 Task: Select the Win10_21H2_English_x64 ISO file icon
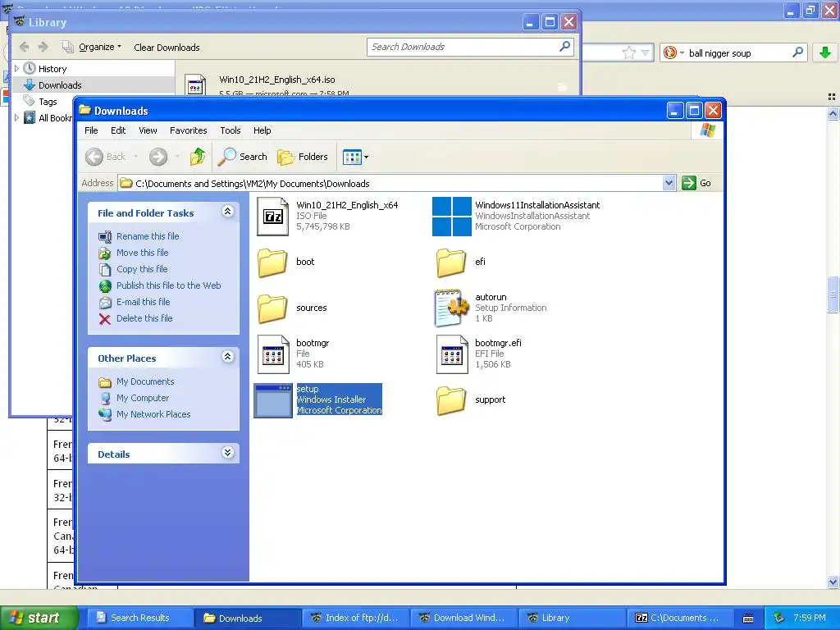pos(273,217)
